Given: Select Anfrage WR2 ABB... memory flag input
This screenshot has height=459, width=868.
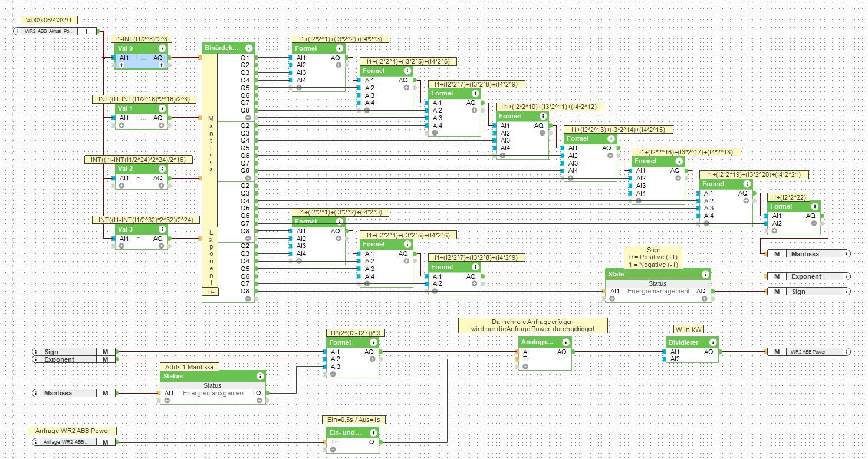Looking at the screenshot, I should [74, 442].
